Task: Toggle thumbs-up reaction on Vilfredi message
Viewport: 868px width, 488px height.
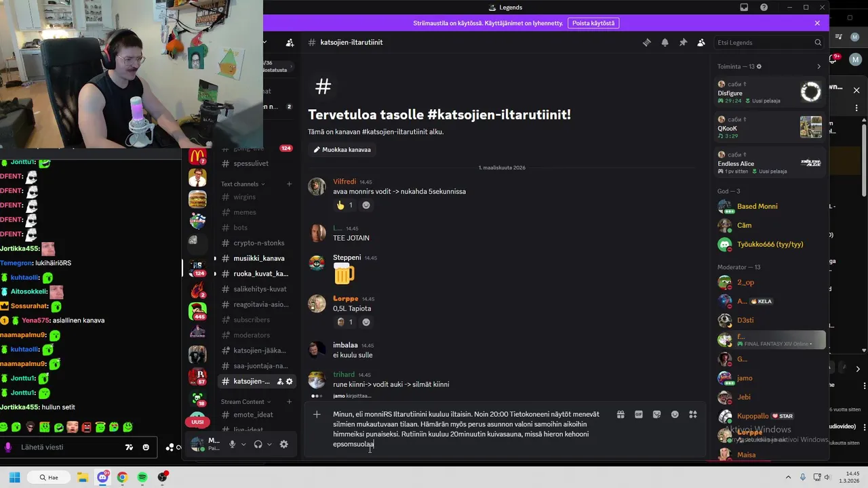Action: [x=345, y=205]
